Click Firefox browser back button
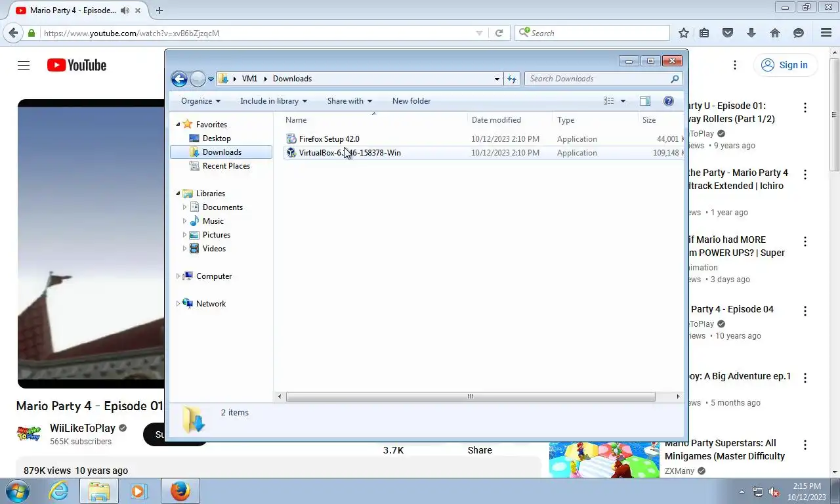Viewport: 840px width, 504px height. (x=12, y=33)
